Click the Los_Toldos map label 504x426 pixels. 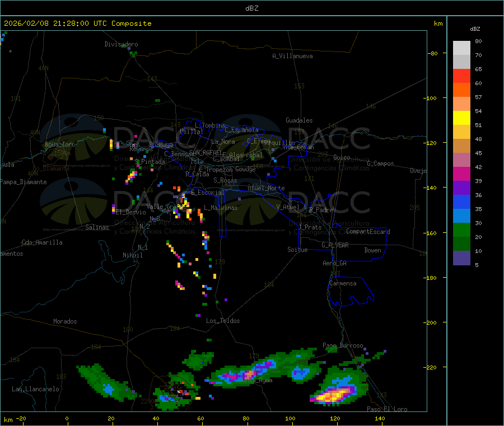point(223,321)
